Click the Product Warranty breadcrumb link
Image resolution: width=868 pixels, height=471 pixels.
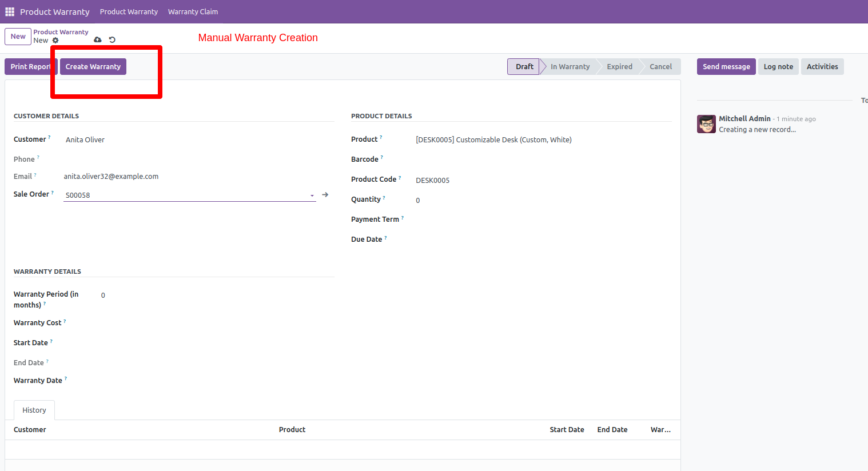tap(61, 32)
